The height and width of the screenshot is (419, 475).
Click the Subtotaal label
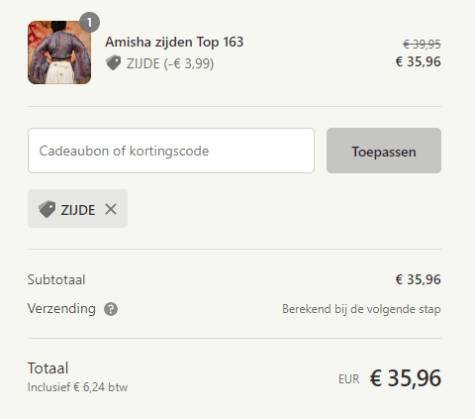(56, 280)
